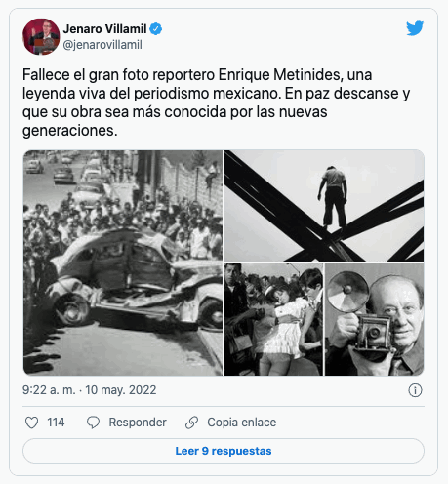
Task: Click the tweet text about Enrique Metinides
Action: [x=217, y=102]
